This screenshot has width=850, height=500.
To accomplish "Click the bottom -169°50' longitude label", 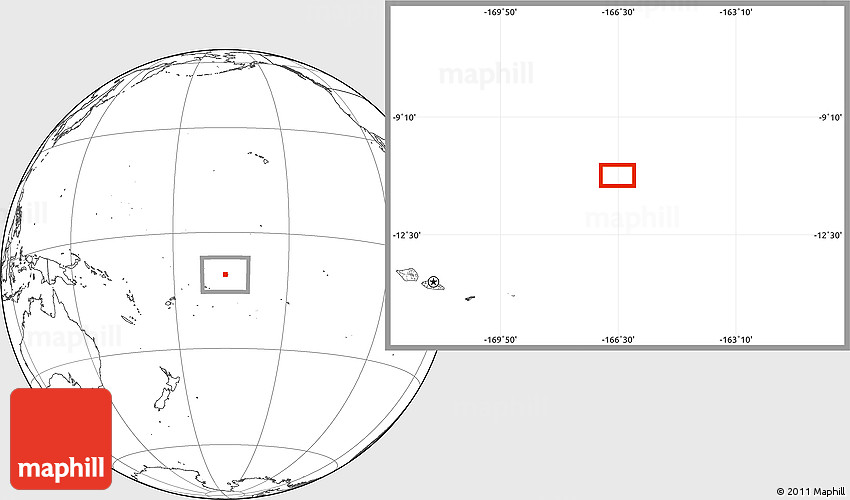I will [500, 340].
